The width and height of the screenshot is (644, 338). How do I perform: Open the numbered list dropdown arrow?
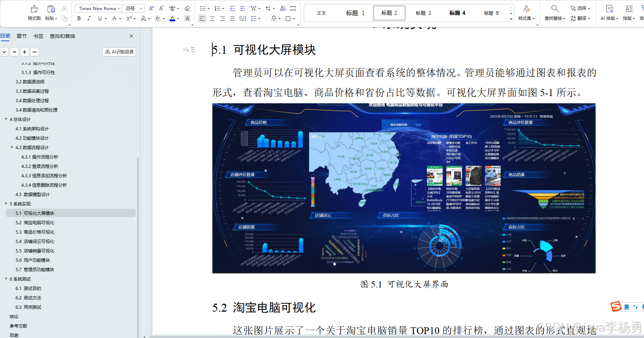pyautogui.click(x=223, y=9)
